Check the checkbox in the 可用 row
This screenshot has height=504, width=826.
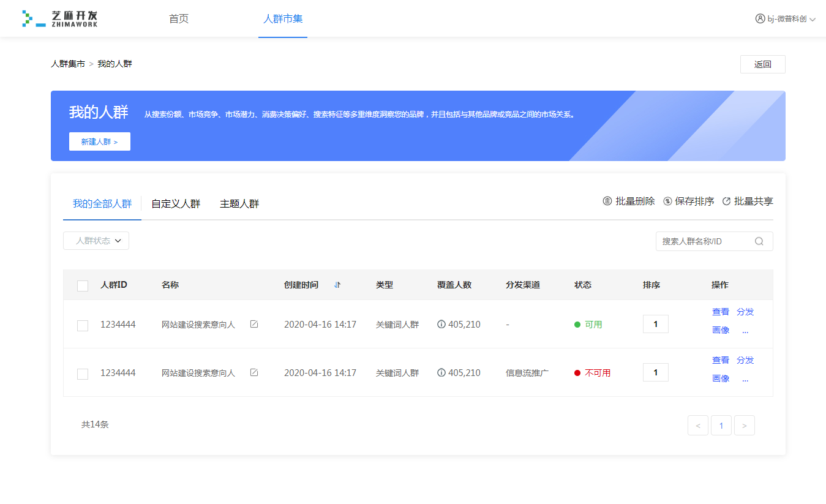[x=83, y=325]
